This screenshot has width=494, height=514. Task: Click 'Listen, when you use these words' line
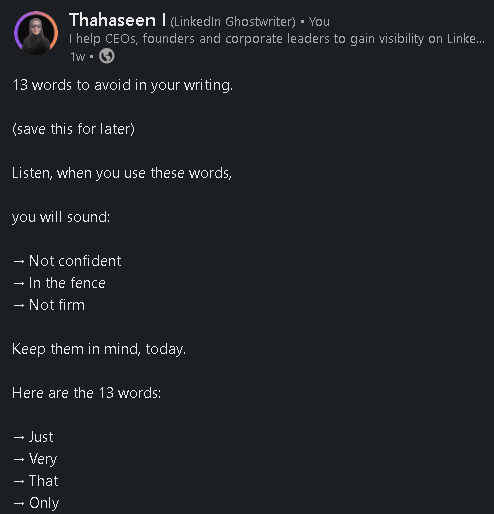(x=122, y=173)
